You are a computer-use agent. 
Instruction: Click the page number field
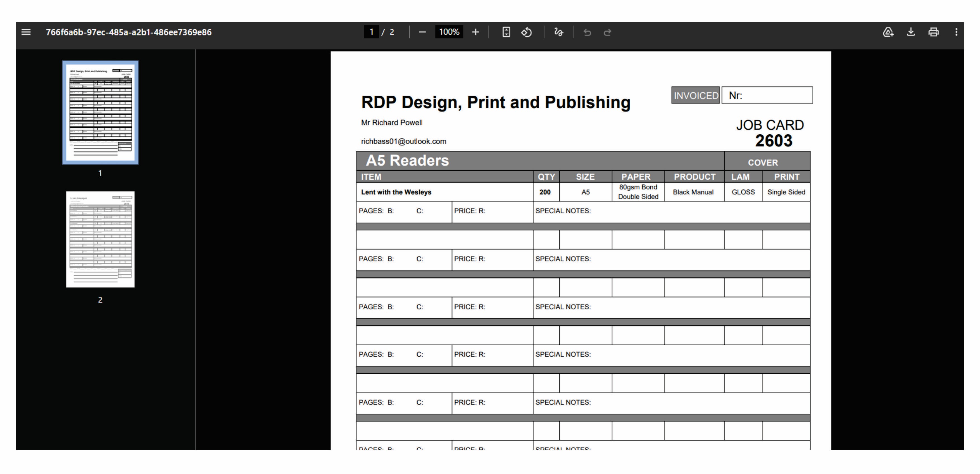pyautogui.click(x=371, y=32)
